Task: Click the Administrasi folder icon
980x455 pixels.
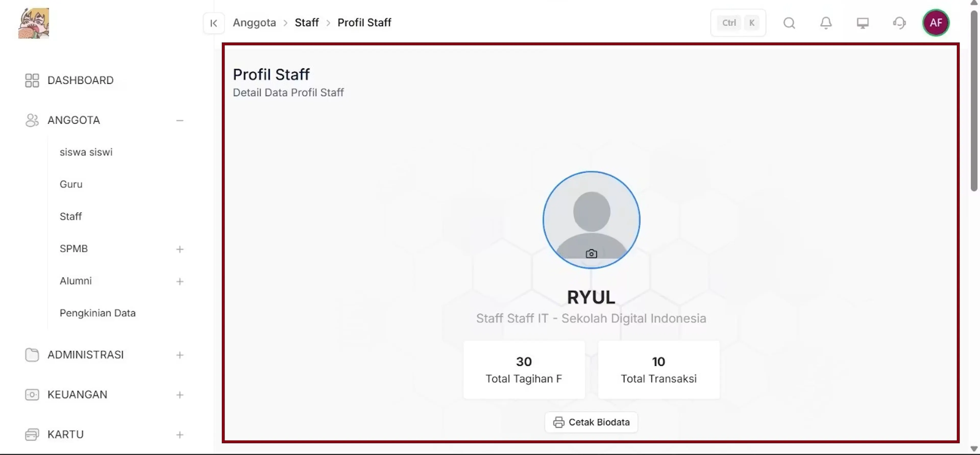Action: click(32, 355)
